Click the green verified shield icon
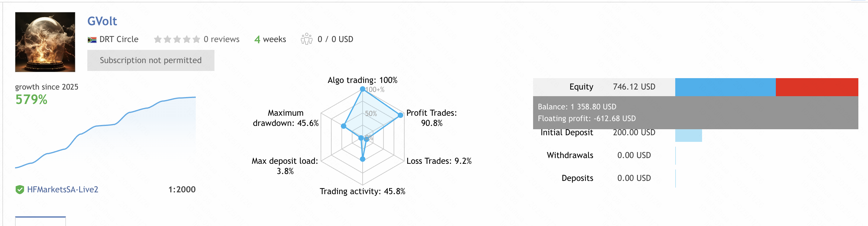This screenshot has height=226, width=868. click(20, 190)
